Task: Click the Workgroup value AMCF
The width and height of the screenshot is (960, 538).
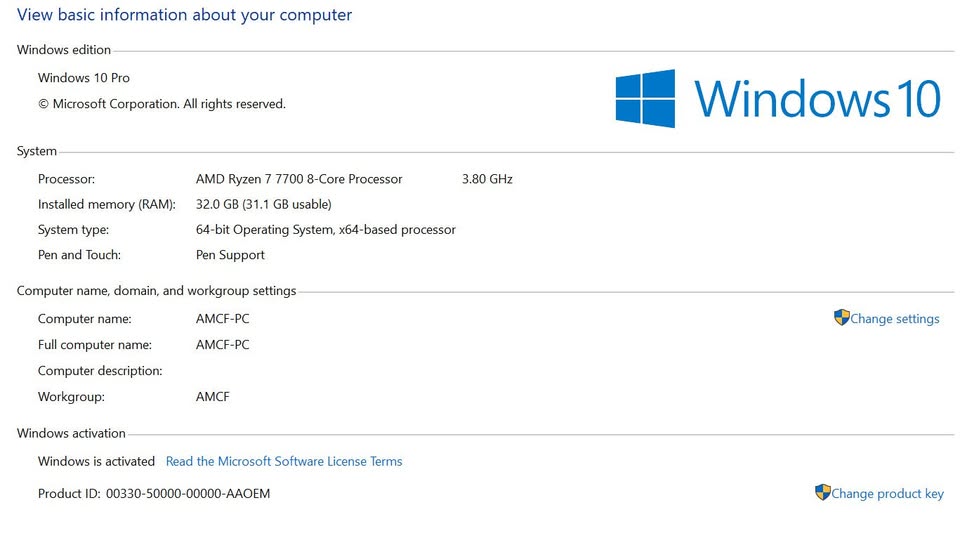Action: tap(212, 397)
